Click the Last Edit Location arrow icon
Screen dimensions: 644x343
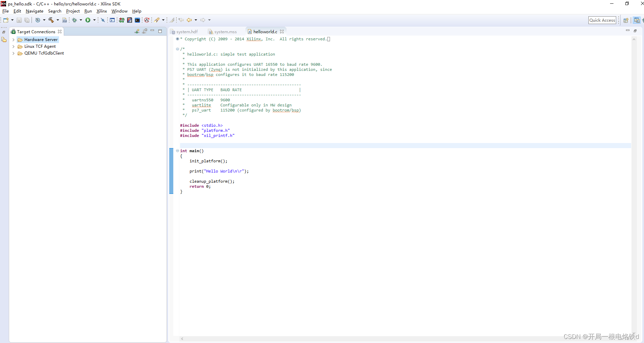181,20
